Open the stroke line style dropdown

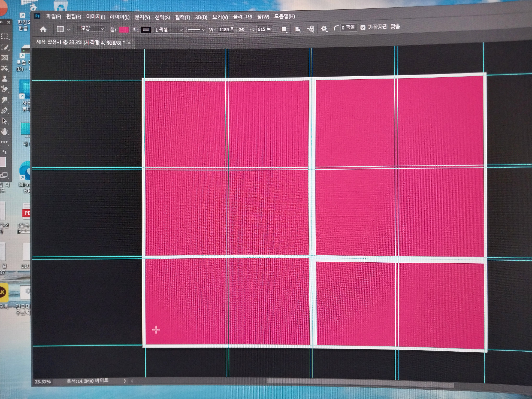click(x=196, y=30)
